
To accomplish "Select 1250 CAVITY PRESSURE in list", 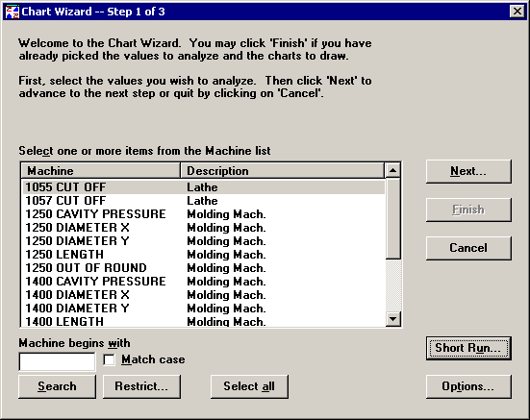I will pos(203,214).
